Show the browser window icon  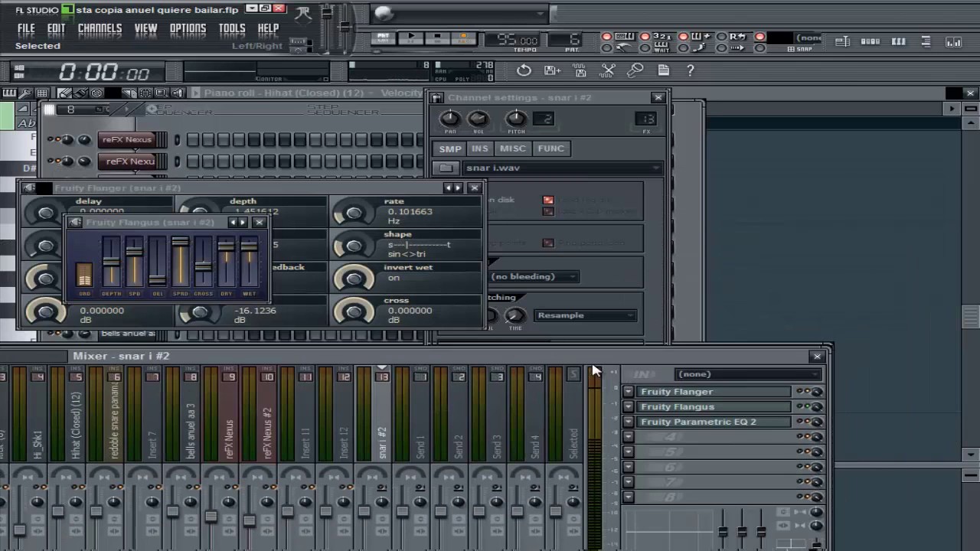[x=926, y=42]
